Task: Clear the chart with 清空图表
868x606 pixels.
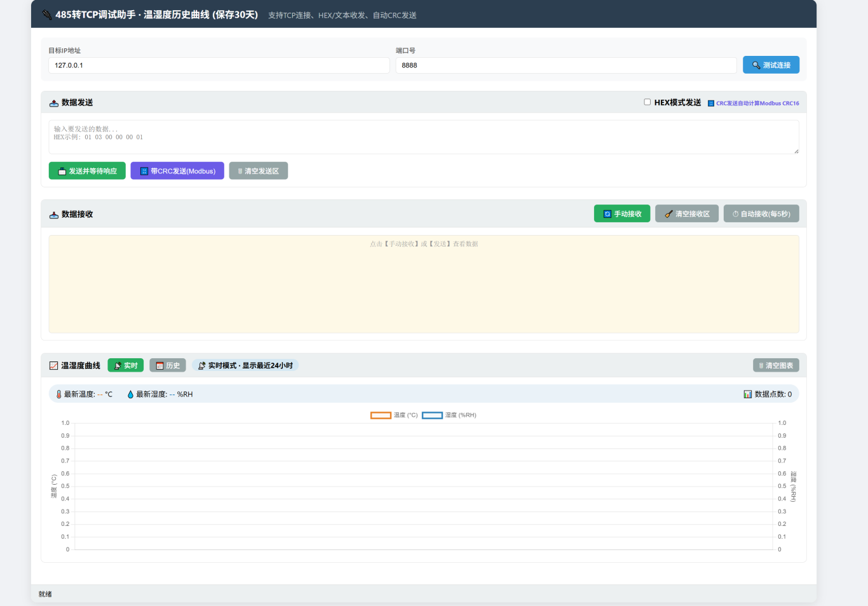Action: [775, 365]
